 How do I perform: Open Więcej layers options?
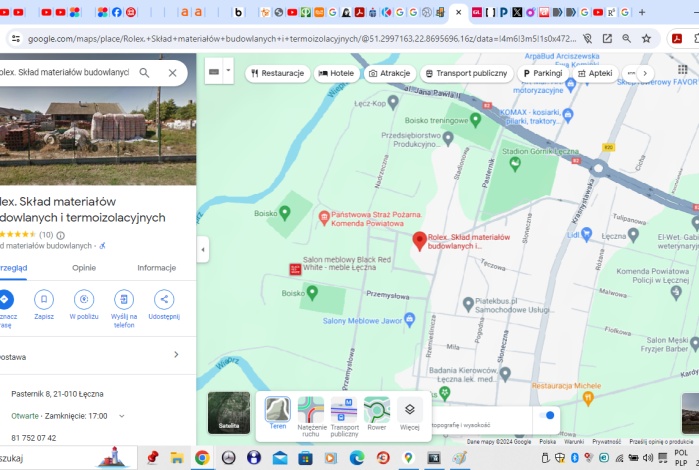click(x=410, y=413)
